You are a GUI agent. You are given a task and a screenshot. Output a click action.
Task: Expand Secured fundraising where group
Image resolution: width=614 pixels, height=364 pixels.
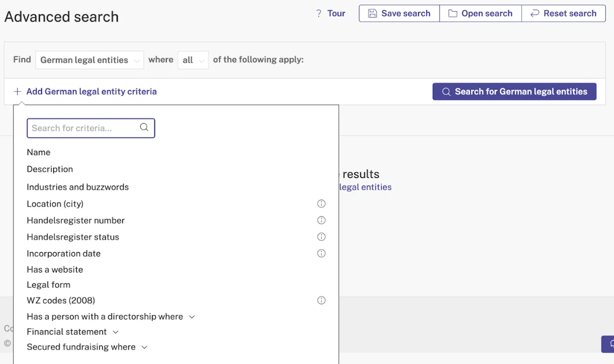(87, 347)
